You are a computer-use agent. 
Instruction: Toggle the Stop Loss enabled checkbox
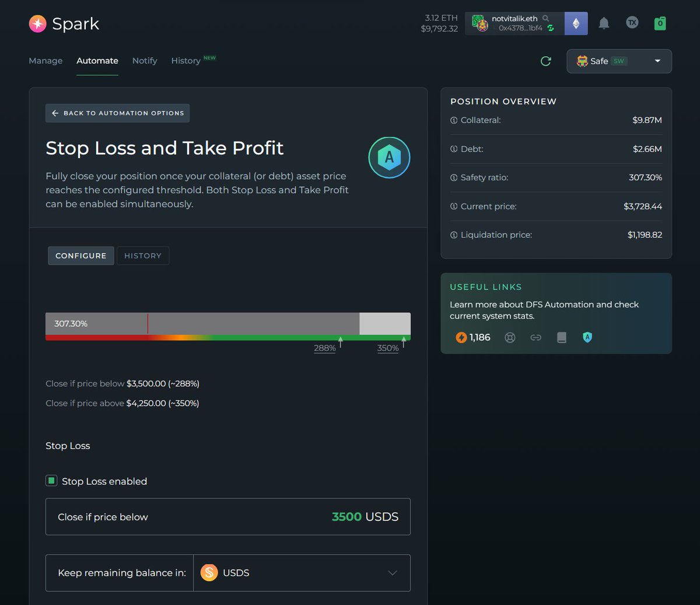coord(51,481)
